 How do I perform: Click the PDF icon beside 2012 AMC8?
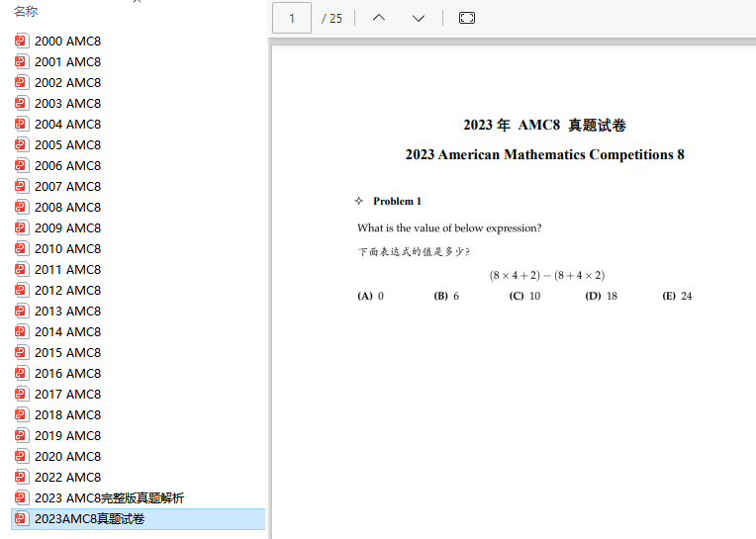coord(21,290)
